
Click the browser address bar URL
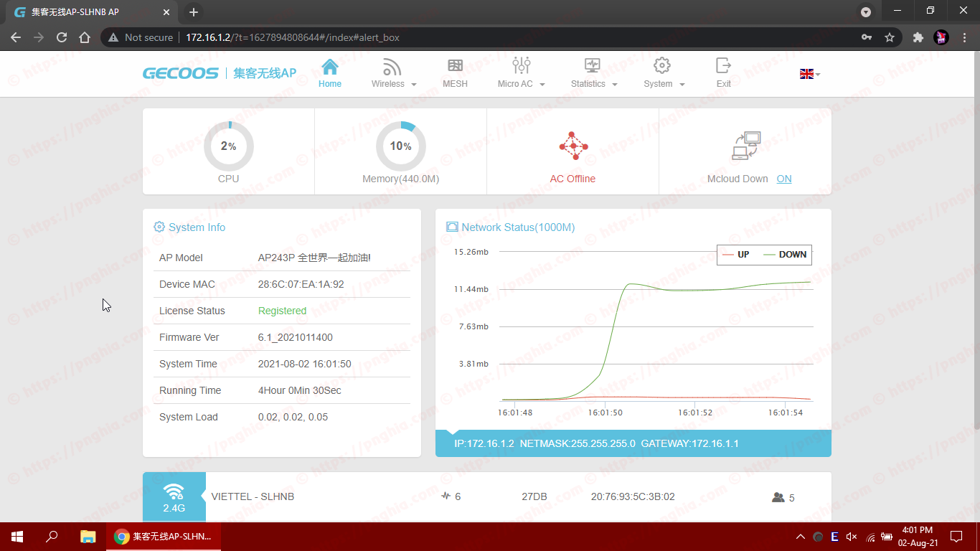tap(293, 37)
